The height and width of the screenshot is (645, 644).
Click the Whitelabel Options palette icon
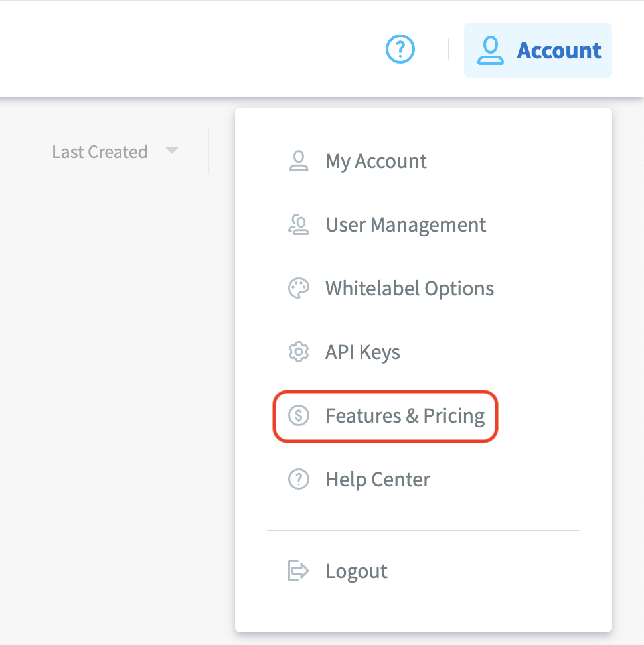click(x=299, y=289)
